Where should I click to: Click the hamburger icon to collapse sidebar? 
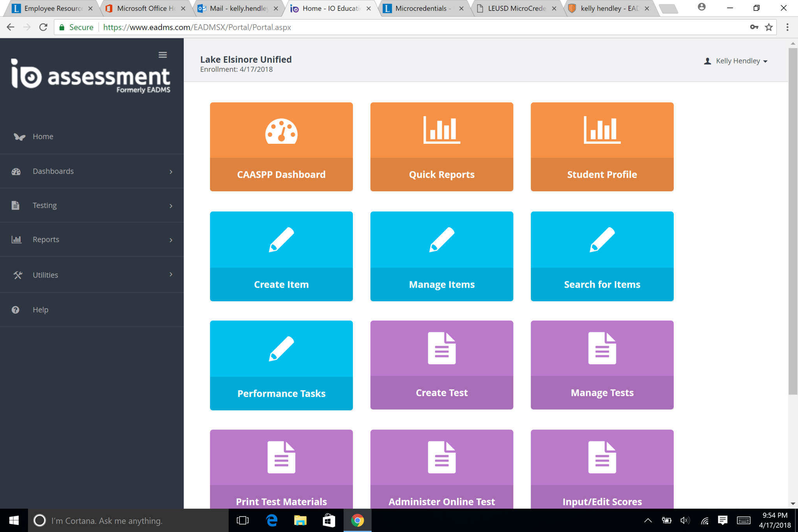[162, 55]
